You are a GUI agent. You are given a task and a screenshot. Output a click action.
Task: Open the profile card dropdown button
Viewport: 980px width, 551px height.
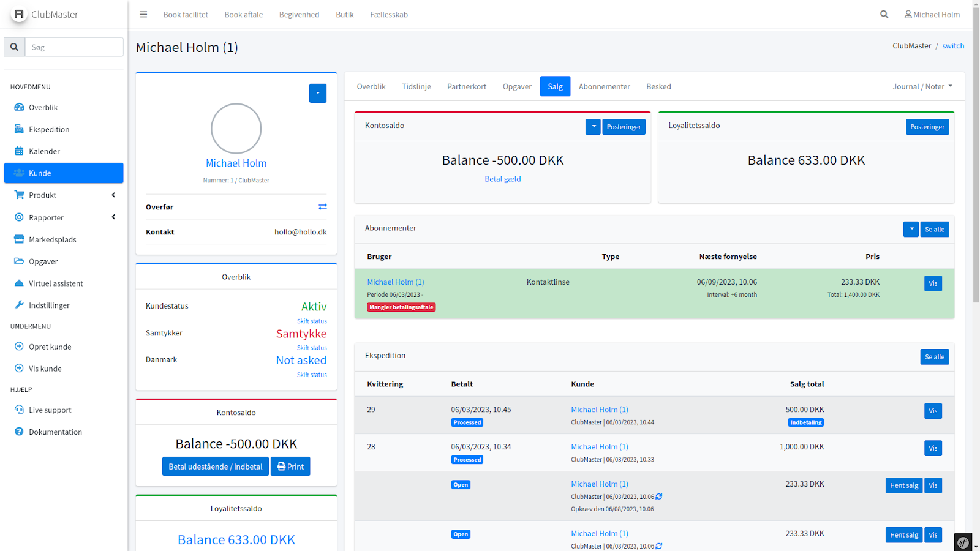(317, 94)
